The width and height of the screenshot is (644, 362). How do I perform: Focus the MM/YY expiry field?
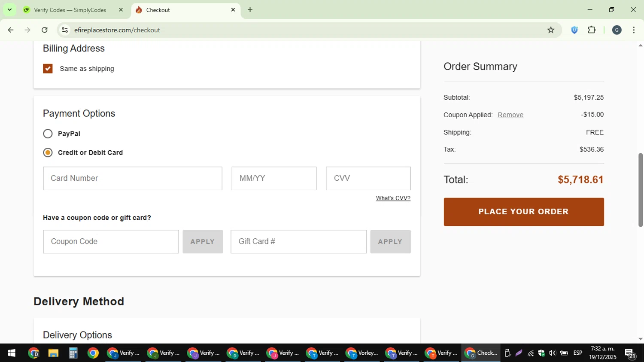pyautogui.click(x=274, y=178)
